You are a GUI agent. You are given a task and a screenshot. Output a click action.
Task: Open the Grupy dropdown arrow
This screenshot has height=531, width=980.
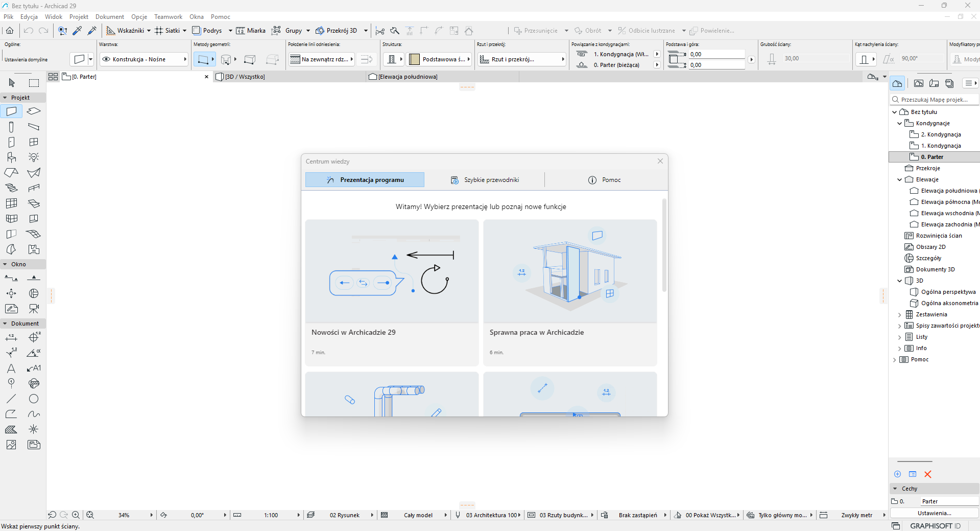point(308,31)
